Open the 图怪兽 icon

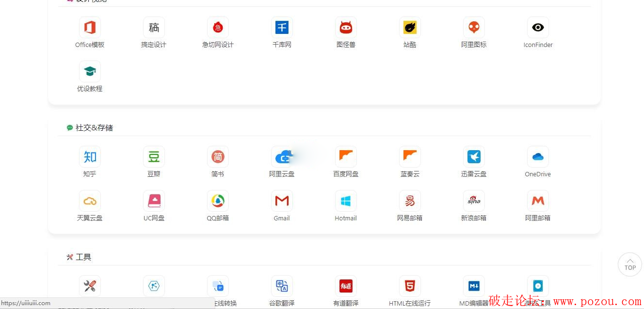pos(346,28)
